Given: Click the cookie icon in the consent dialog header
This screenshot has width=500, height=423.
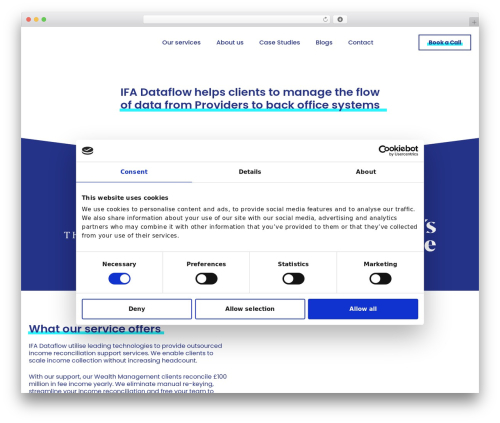Looking at the screenshot, I should [88, 151].
